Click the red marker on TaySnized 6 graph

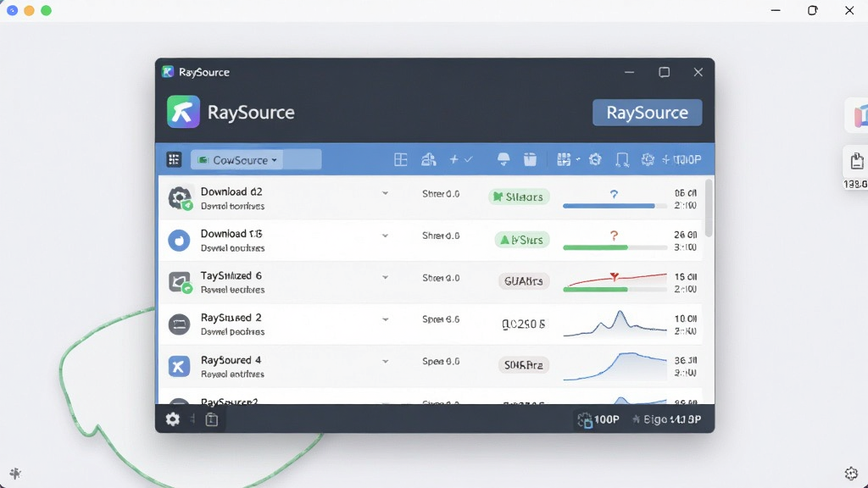click(x=614, y=276)
